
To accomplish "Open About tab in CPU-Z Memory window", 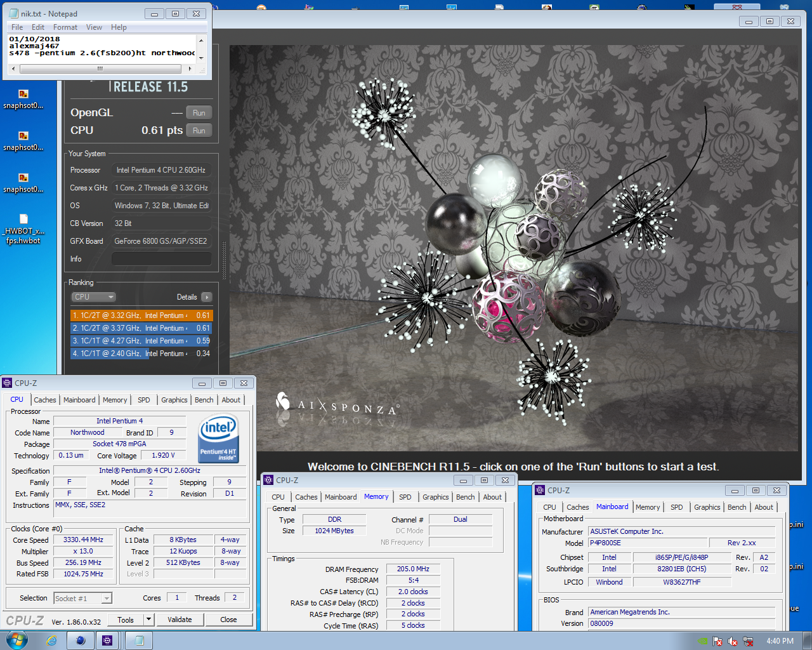I will click(x=492, y=497).
